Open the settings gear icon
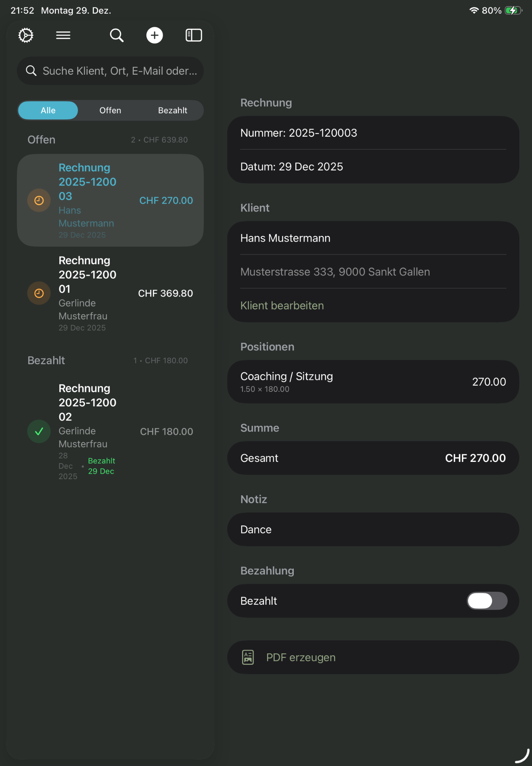This screenshot has width=532, height=766. (26, 35)
